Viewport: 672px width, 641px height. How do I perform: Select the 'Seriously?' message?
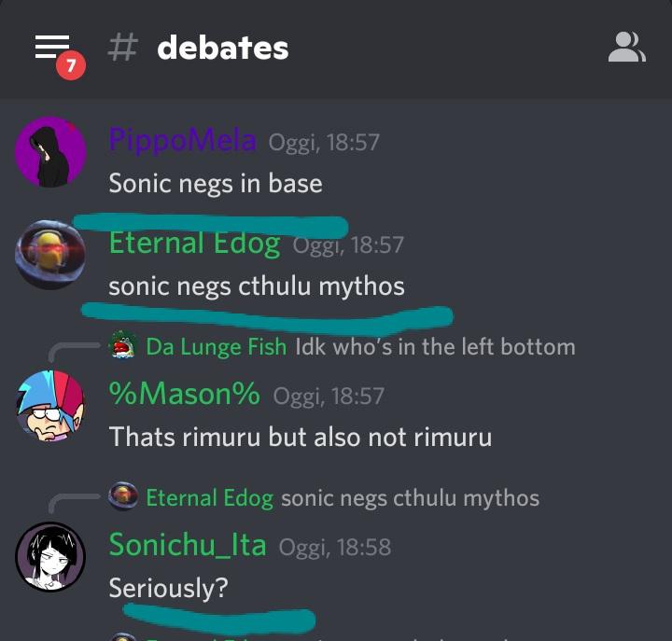point(168,588)
